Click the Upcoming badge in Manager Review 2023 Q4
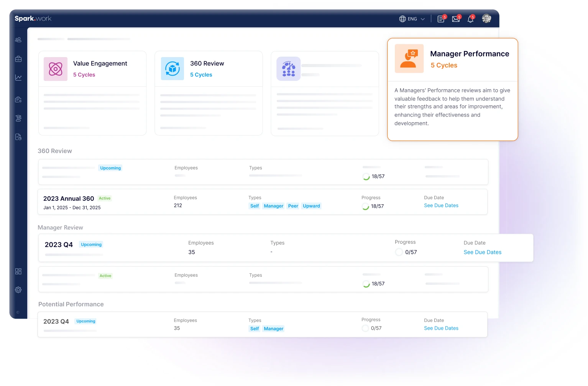 point(91,245)
